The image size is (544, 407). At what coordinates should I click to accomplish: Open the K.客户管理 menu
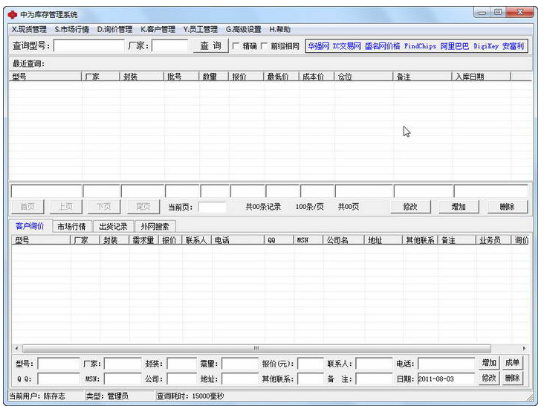[158, 29]
